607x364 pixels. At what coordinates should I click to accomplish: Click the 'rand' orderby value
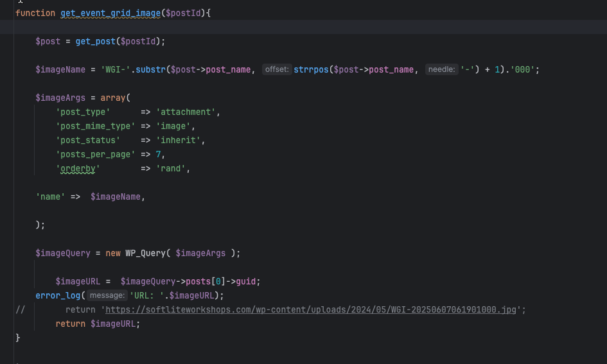coord(171,169)
